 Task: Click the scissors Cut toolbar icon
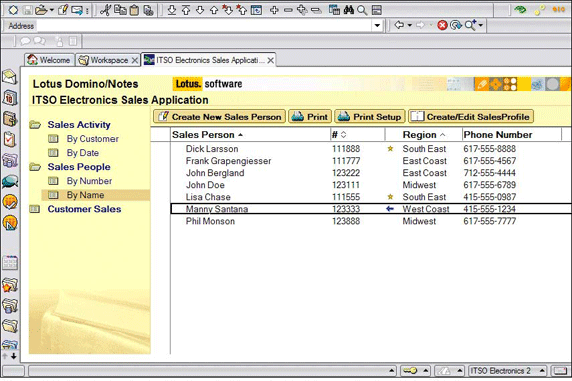105,10
